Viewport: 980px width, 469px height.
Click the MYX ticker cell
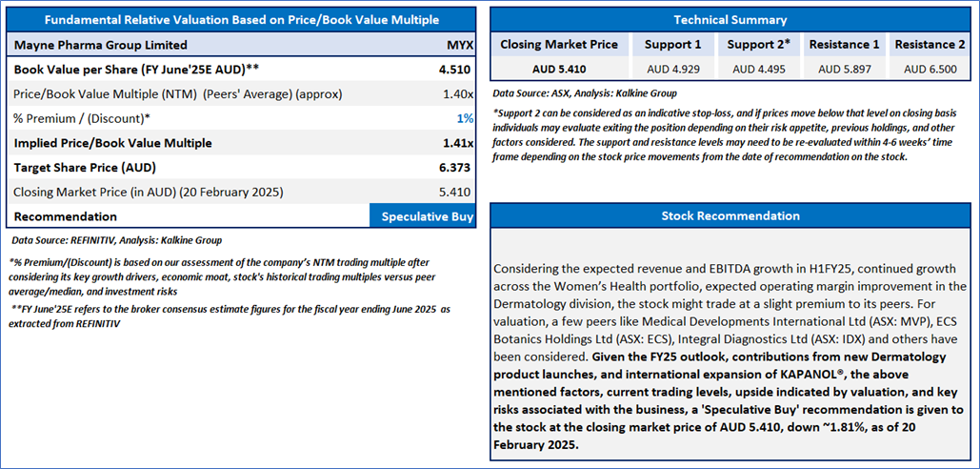pos(460,45)
